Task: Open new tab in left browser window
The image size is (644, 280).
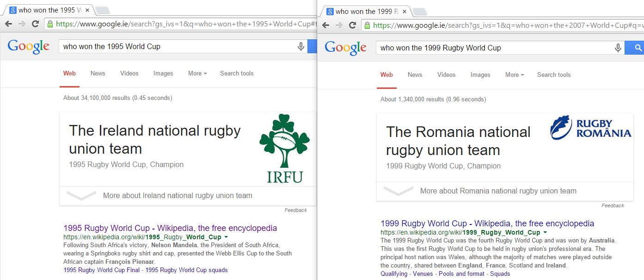Action: click(103, 10)
